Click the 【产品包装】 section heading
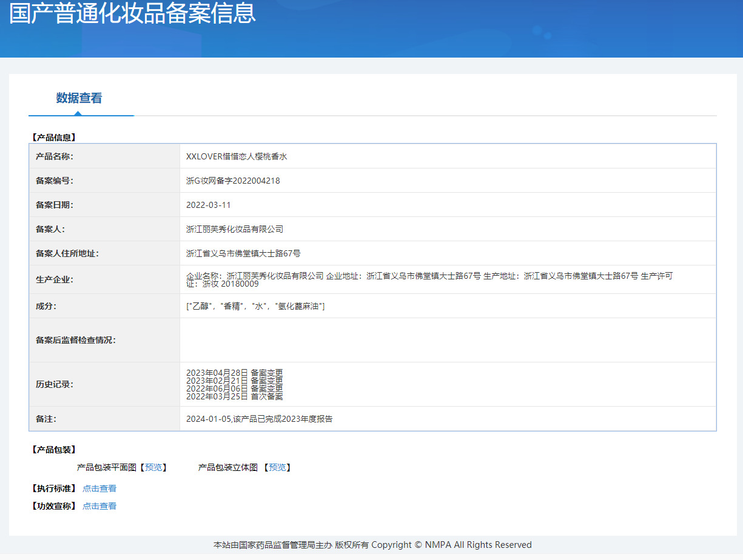The width and height of the screenshot is (743, 560). (x=53, y=450)
